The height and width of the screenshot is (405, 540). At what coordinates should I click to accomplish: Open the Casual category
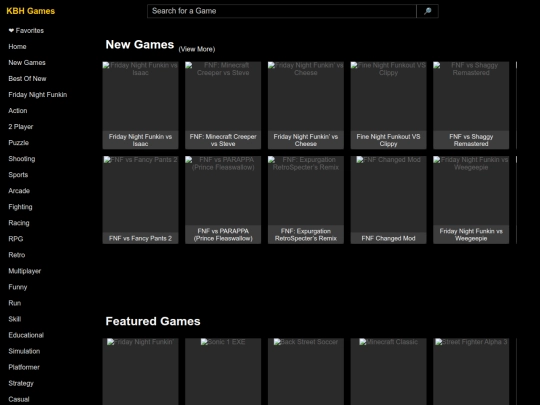[19, 399]
